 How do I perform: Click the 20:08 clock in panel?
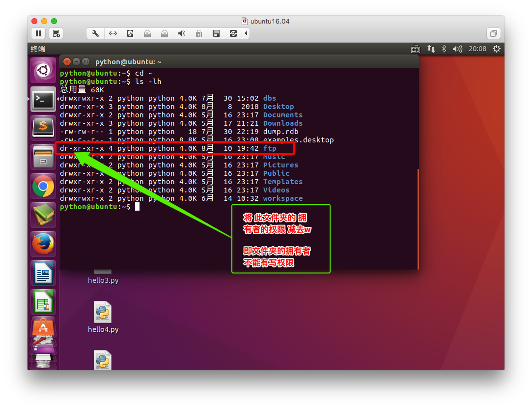pos(477,49)
